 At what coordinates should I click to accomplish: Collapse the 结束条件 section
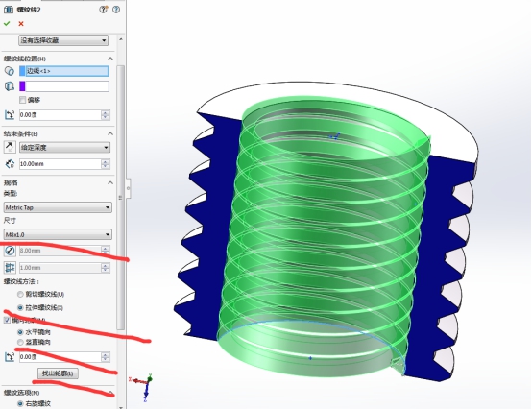(x=110, y=134)
